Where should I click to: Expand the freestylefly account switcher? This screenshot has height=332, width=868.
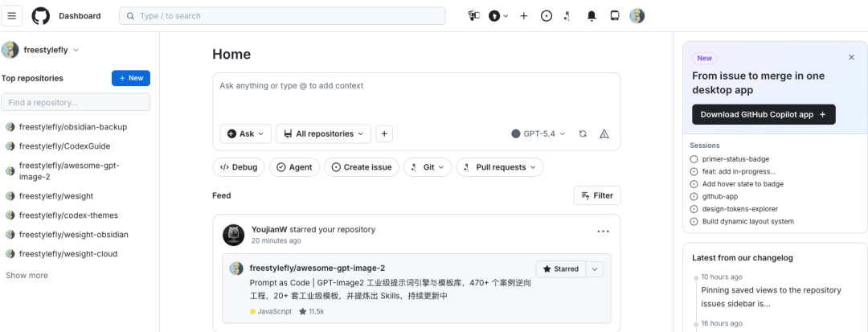[76, 50]
